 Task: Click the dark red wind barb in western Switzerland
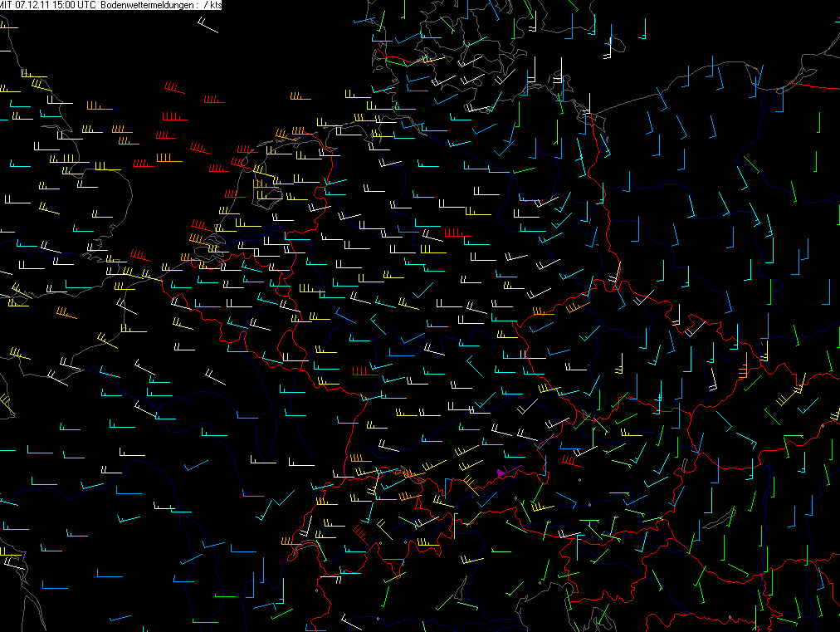point(359,530)
